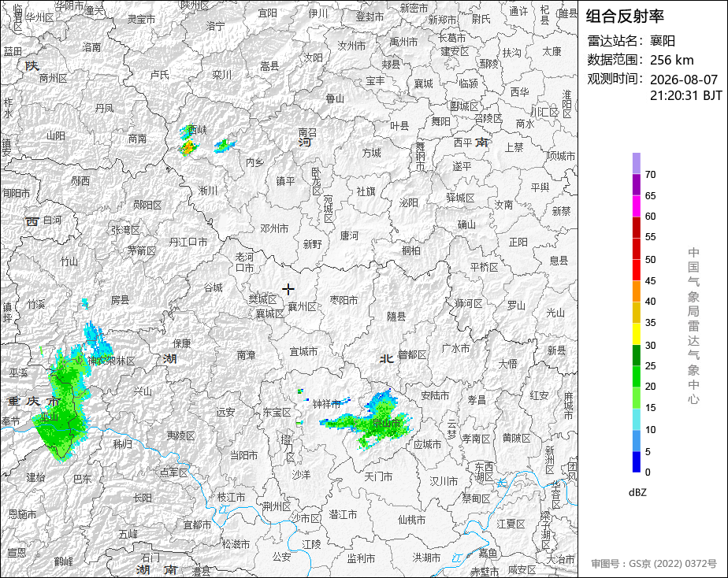Click the yellow 30-35 dBZ legend color

tap(636, 334)
